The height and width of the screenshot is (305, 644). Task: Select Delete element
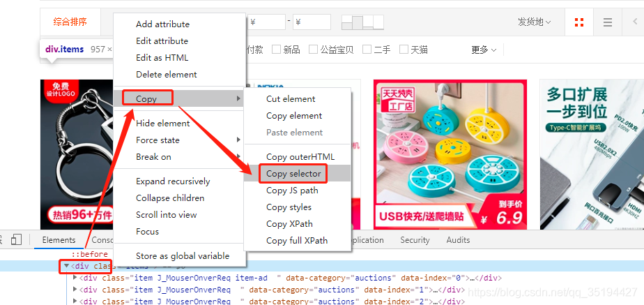180,75
